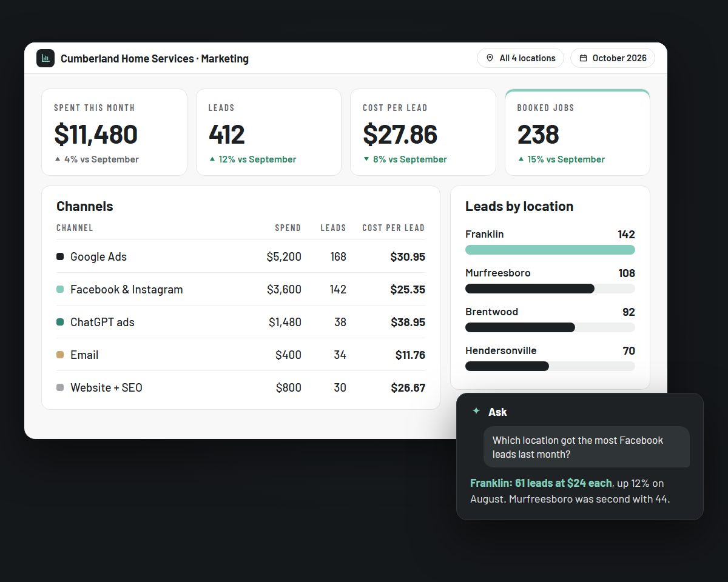The height and width of the screenshot is (582, 728).
Task: Click the $5,200 spend value
Action: (284, 256)
